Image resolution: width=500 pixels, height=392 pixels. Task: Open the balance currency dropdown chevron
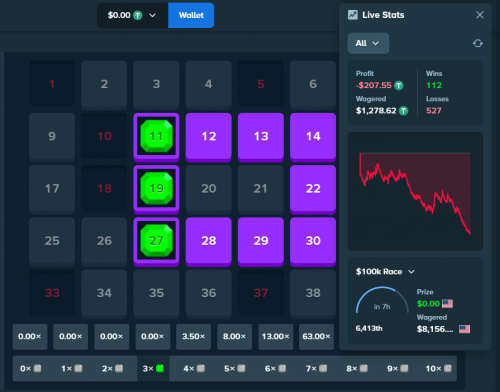(x=152, y=15)
